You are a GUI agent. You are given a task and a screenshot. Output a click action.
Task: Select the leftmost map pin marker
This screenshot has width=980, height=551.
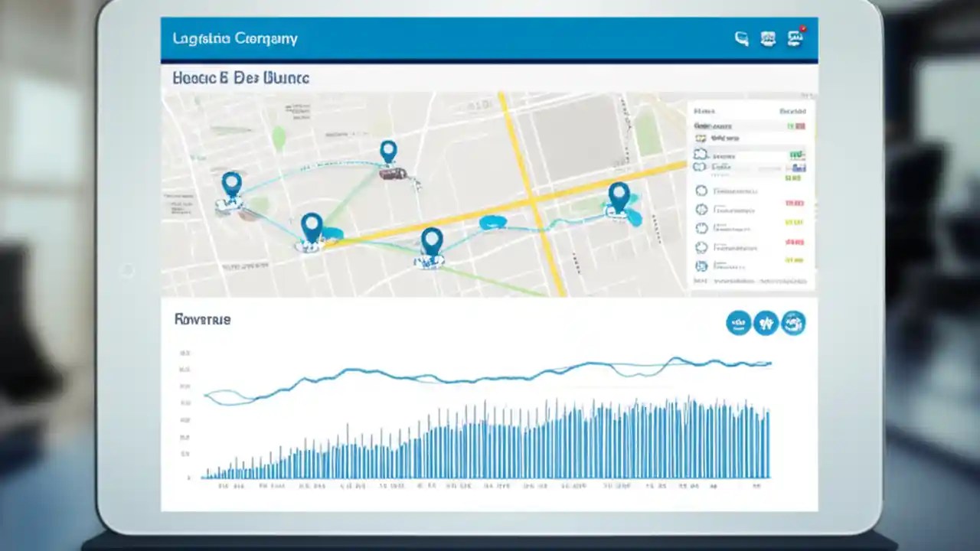(x=232, y=184)
